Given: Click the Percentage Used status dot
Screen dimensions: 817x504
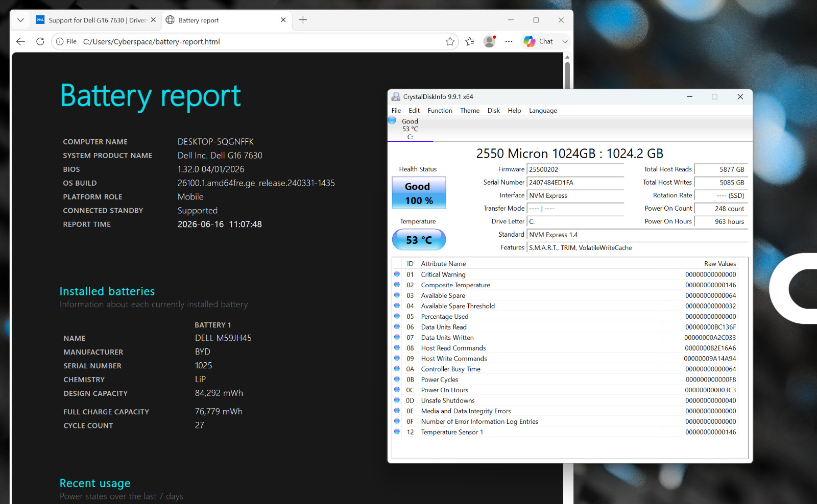Looking at the screenshot, I should 397,316.
